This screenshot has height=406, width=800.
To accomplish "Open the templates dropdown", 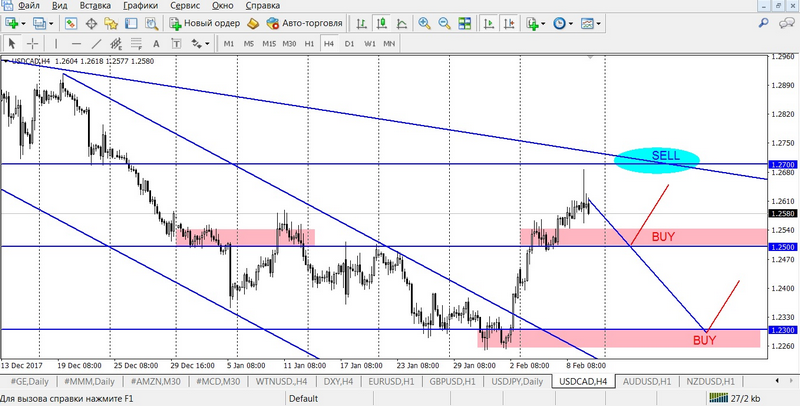I will click(597, 23).
